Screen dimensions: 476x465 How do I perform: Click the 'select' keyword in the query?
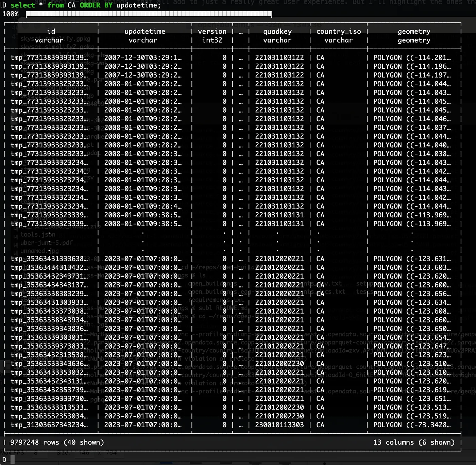coord(23,5)
